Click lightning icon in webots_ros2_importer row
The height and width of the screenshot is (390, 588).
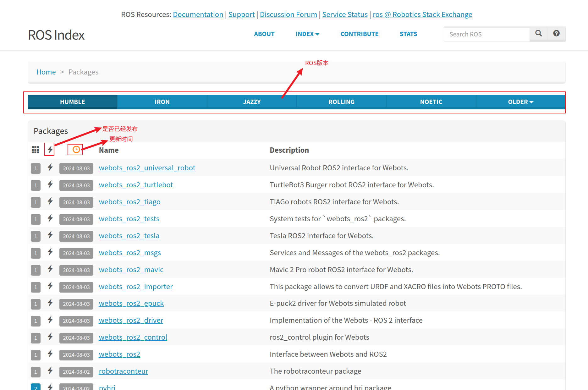(x=50, y=286)
